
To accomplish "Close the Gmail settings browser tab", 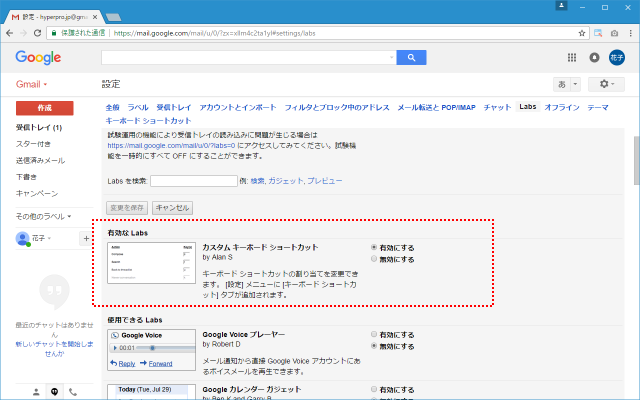I will click(95, 17).
